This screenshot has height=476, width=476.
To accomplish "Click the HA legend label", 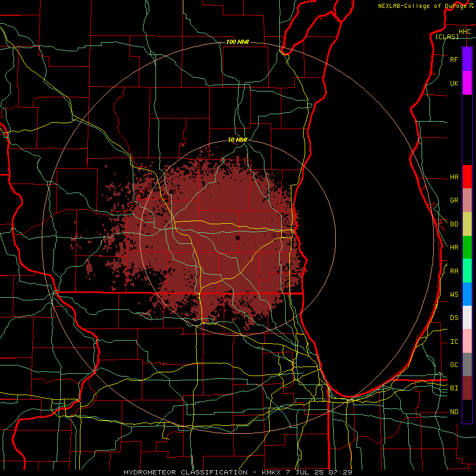I will pos(454,177).
